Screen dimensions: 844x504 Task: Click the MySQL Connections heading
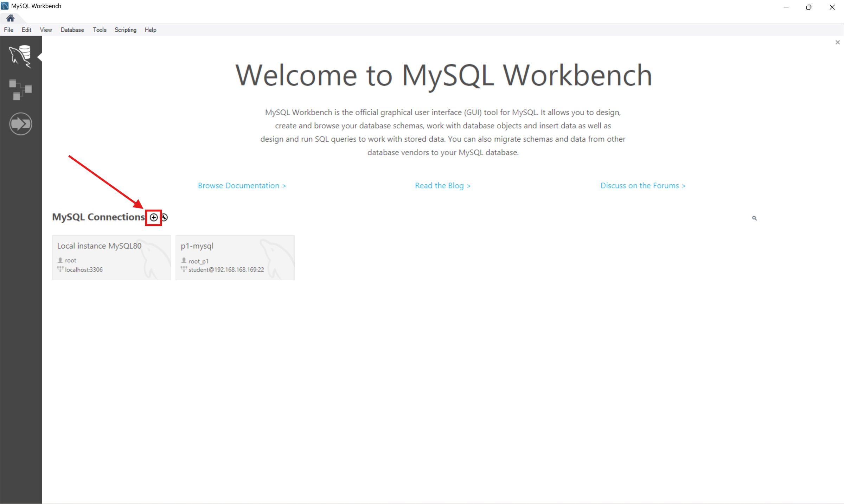[98, 217]
